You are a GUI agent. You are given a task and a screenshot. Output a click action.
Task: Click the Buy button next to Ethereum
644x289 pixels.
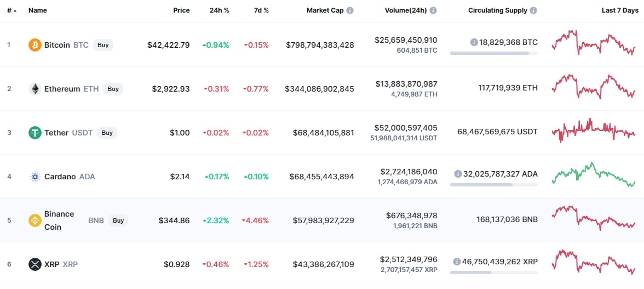click(x=113, y=89)
